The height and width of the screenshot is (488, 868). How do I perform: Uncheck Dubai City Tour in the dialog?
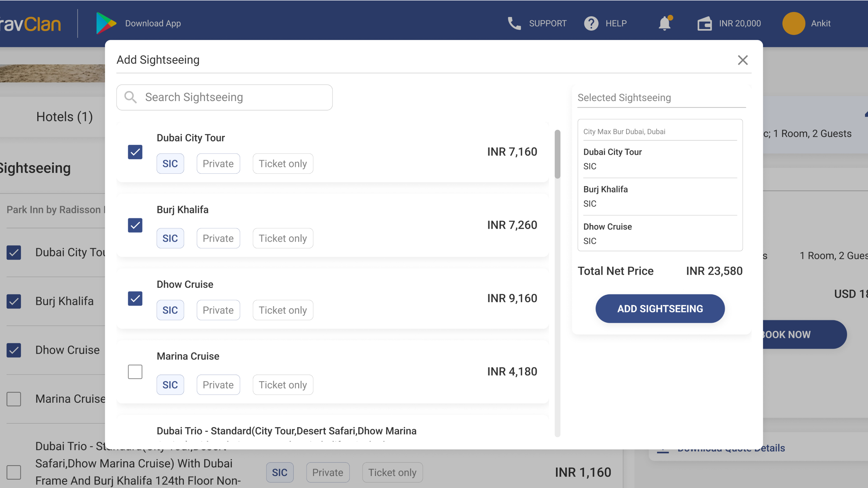point(135,152)
